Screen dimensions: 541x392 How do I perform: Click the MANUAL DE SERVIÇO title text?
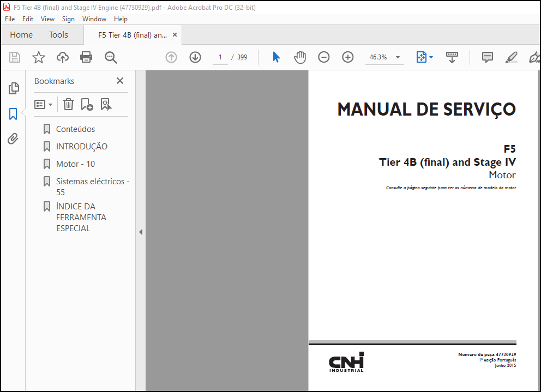(x=426, y=110)
